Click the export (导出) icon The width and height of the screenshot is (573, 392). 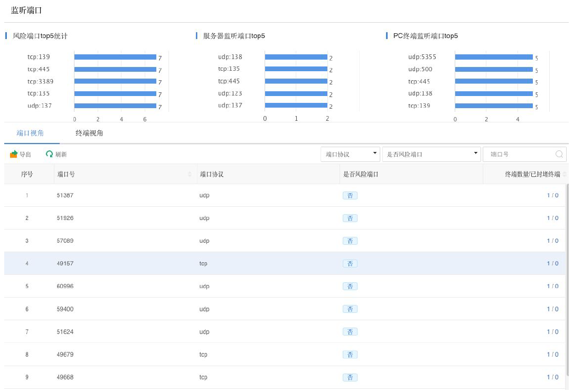tap(14, 154)
